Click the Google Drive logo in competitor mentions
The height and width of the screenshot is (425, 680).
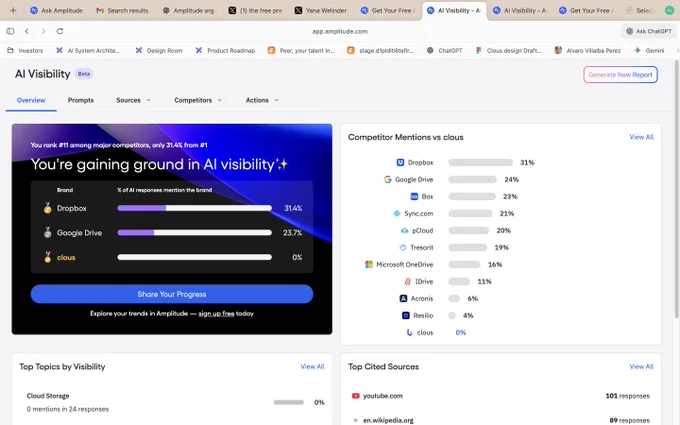click(388, 180)
